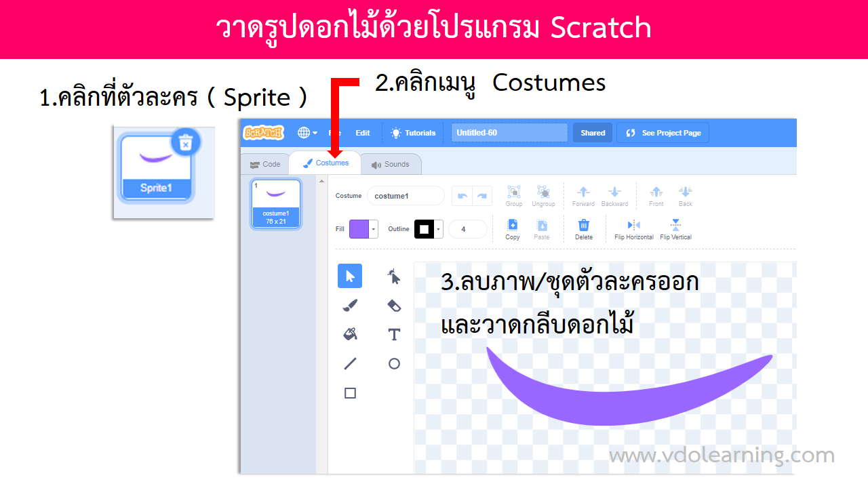Select the Line tool

[x=350, y=364]
